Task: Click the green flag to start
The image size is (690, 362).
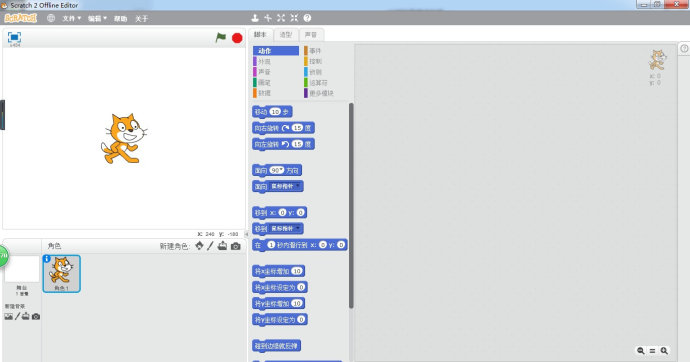Action: pos(220,38)
